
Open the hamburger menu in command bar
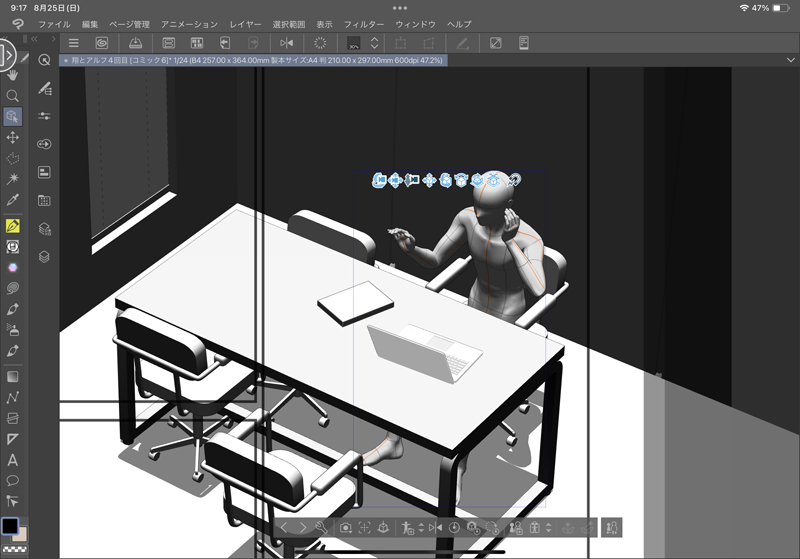74,43
